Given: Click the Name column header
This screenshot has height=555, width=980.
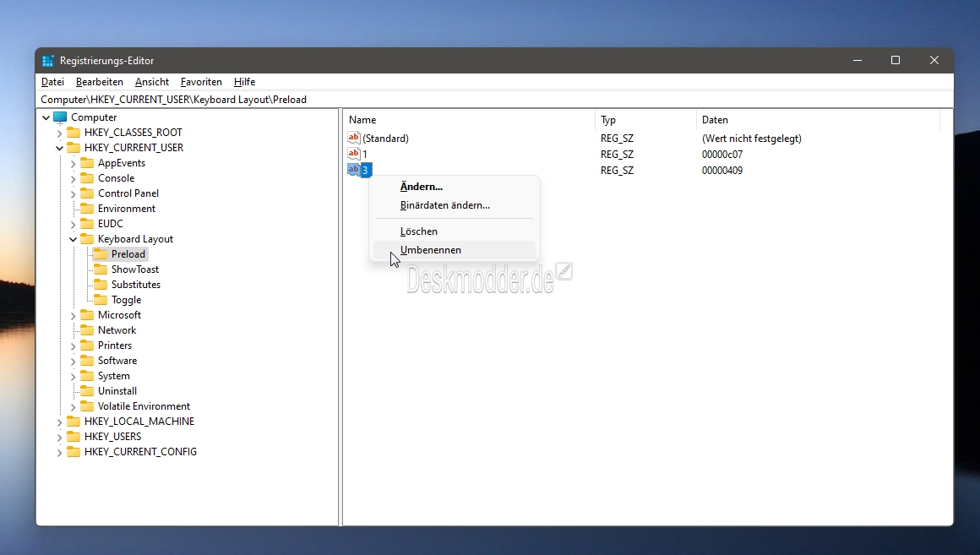Looking at the screenshot, I should (469, 120).
